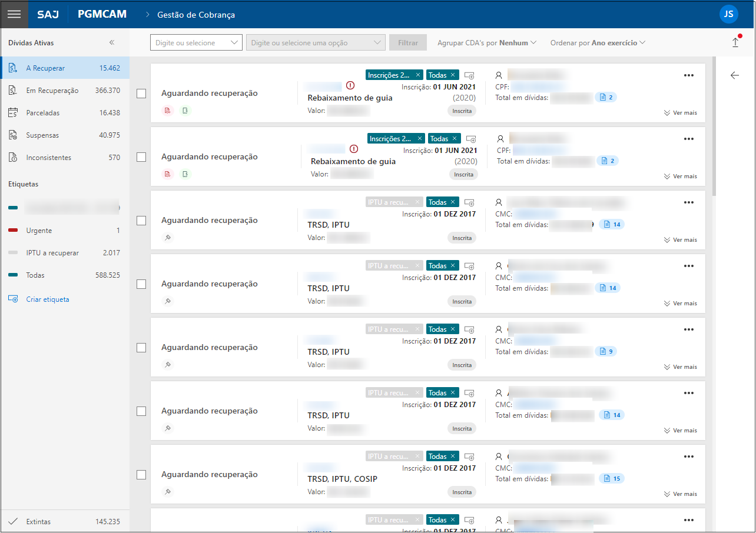Open the Ordenar por Ano exercício dropdown
The width and height of the screenshot is (756, 533).
coord(598,43)
